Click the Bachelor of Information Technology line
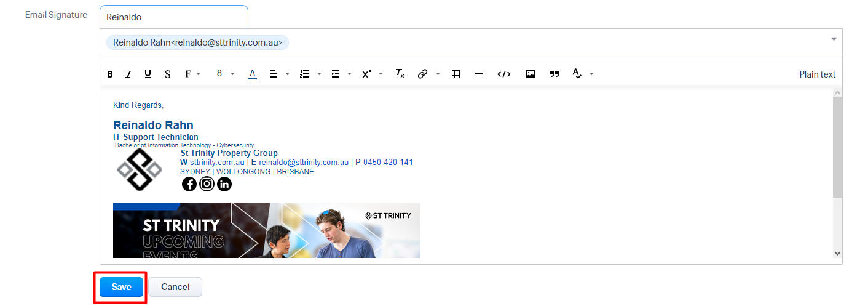Screen dimensions: 868x306 click(x=184, y=145)
